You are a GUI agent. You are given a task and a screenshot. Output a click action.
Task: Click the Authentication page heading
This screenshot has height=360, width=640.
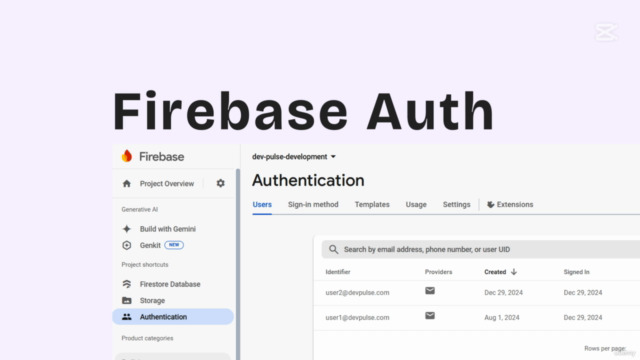coord(308,180)
